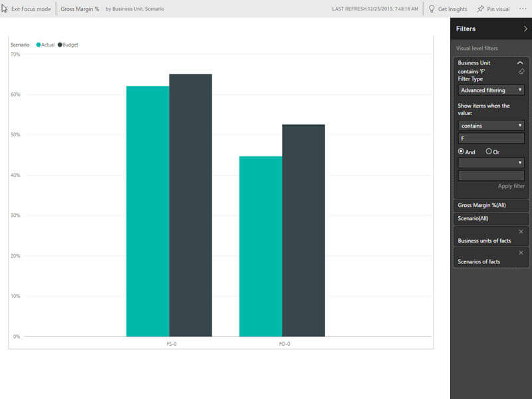The height and width of the screenshot is (399, 532).
Task: Remove the Business units of facts filter
Action: (x=521, y=231)
